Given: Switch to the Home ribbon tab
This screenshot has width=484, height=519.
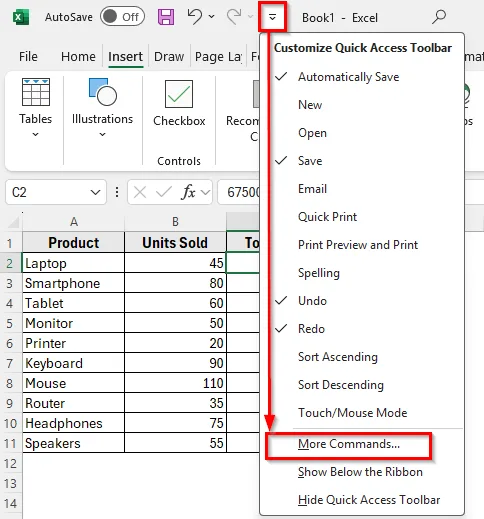Looking at the screenshot, I should (78, 56).
